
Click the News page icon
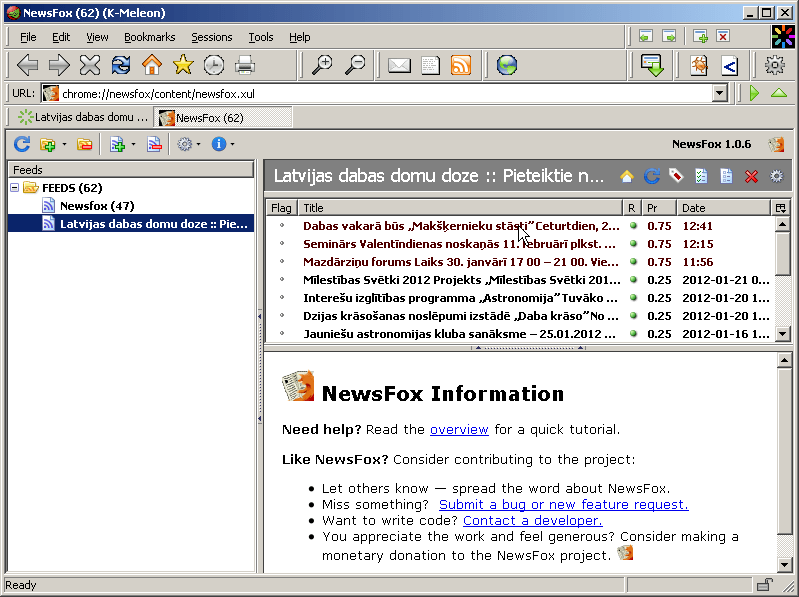click(x=430, y=65)
